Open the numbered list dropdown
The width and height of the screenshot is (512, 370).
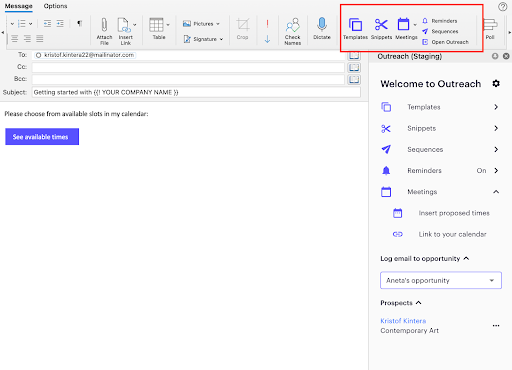click(30, 24)
